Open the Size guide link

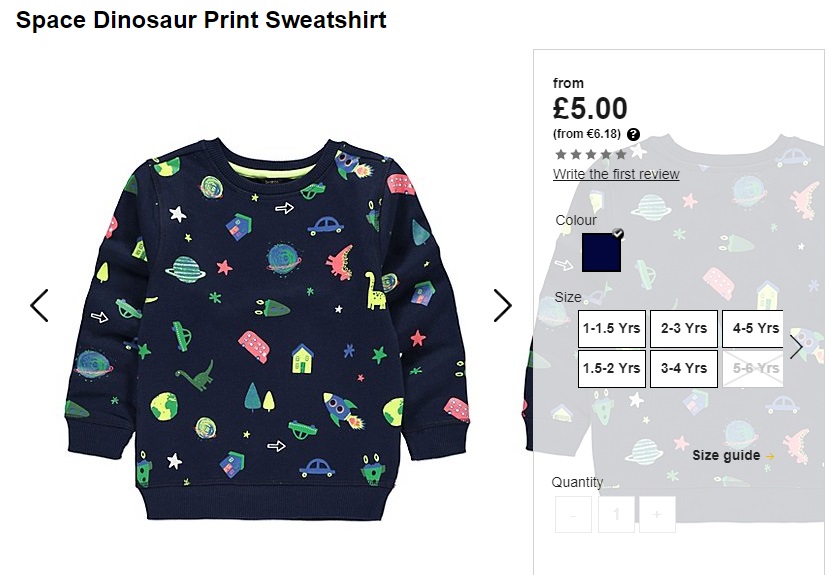coord(726,456)
